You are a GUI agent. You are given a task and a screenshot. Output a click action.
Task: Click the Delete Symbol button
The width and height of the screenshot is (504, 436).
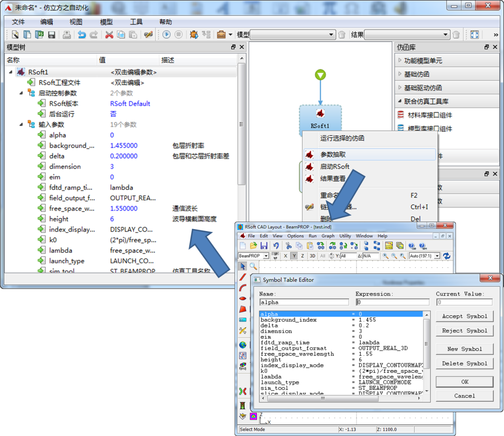[x=465, y=363]
